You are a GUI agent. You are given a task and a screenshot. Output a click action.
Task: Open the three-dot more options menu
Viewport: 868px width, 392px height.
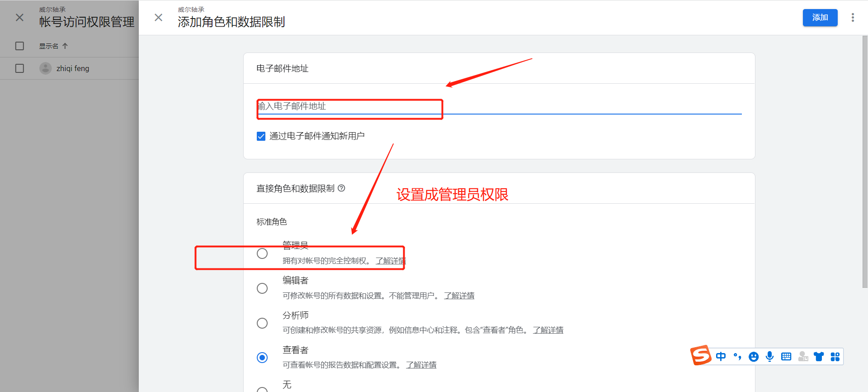853,18
